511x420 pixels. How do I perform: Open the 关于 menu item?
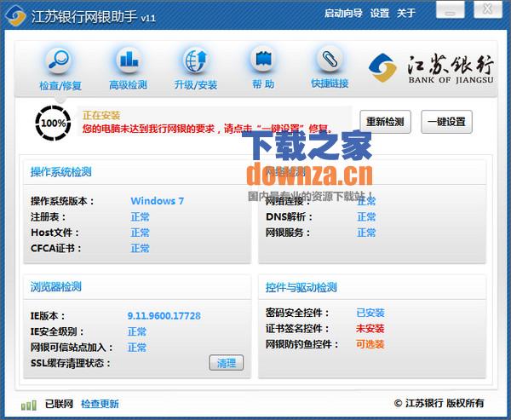406,13
